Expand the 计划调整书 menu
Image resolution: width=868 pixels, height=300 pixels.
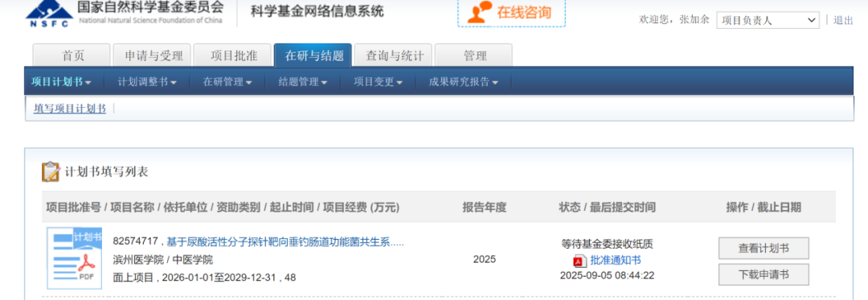pyautogui.click(x=147, y=82)
